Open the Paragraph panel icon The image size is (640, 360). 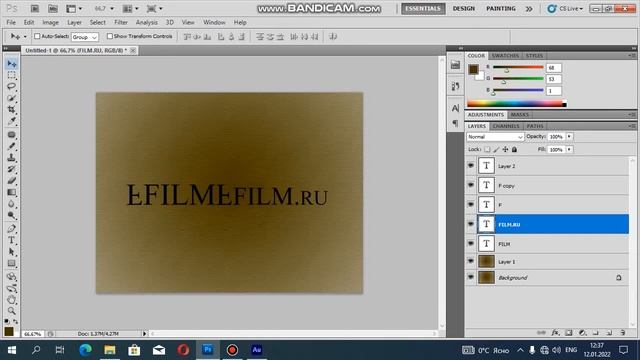pos(456,123)
